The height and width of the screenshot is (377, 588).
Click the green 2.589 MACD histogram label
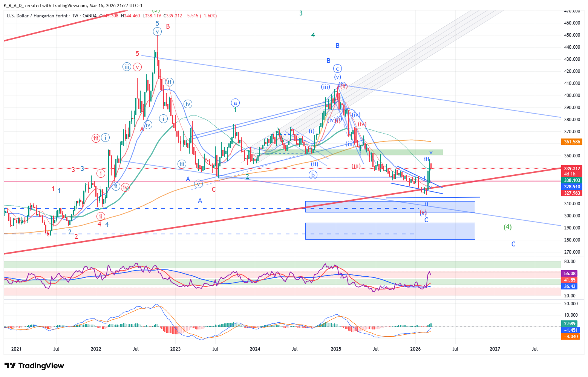point(570,323)
